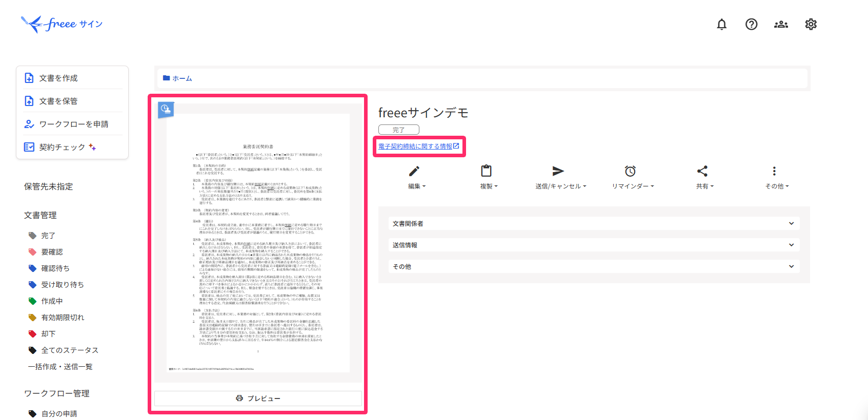The image size is (868, 420).
Task: Open the 編集 dropdown menu
Action: [417, 186]
